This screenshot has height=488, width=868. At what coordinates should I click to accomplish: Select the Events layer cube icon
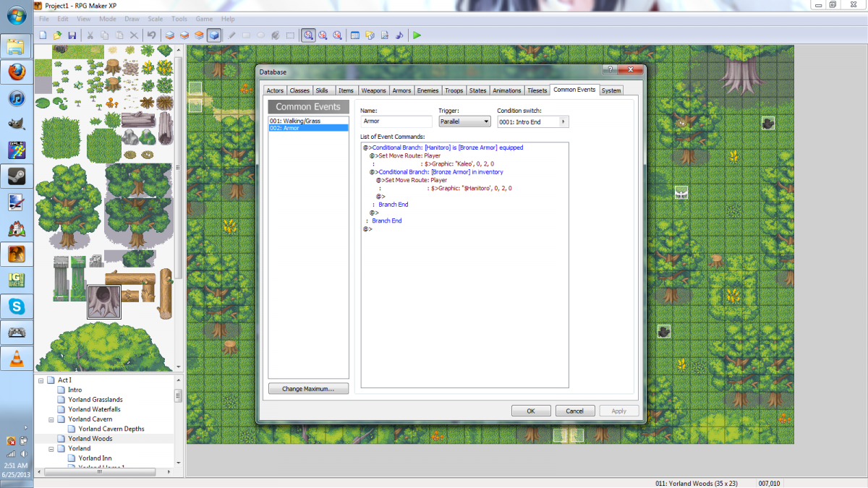tap(214, 35)
